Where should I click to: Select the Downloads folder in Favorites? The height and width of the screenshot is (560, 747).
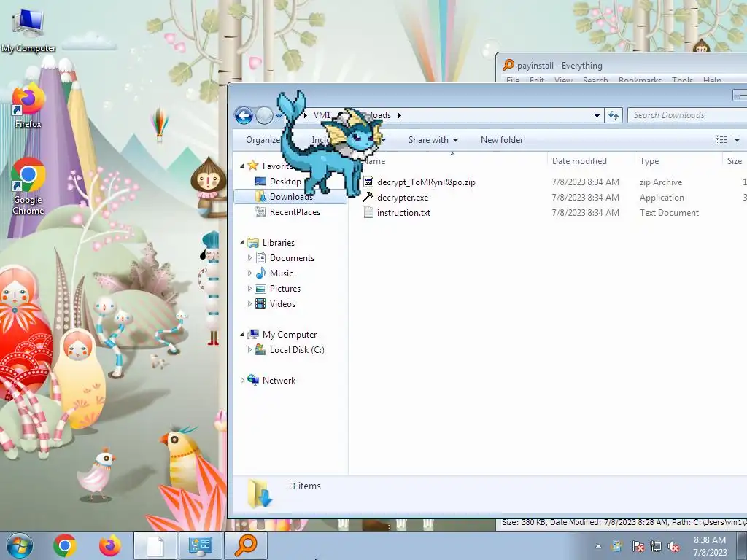tap(291, 197)
